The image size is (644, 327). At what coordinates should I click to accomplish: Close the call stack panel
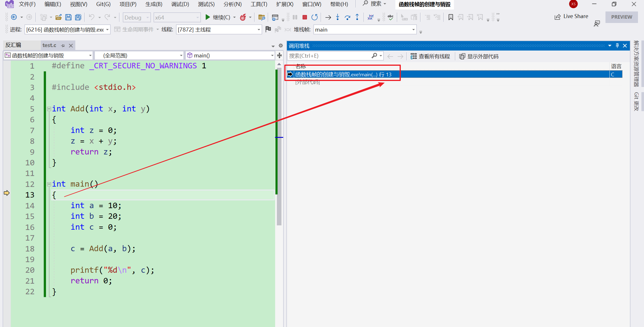[x=625, y=46]
